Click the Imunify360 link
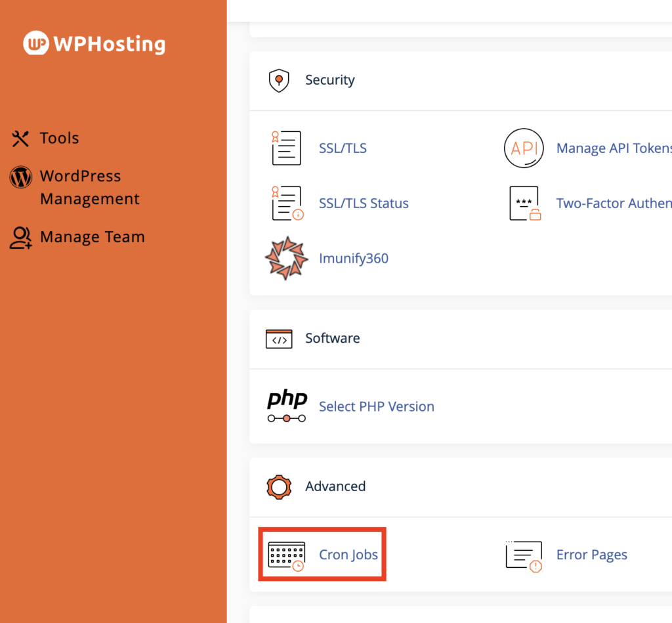672x623 pixels. pos(353,258)
